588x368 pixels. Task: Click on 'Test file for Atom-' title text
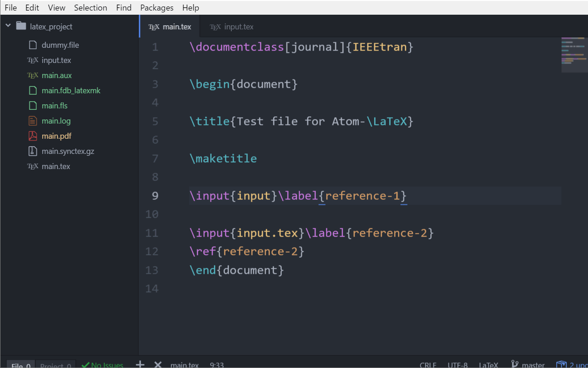[x=302, y=121]
